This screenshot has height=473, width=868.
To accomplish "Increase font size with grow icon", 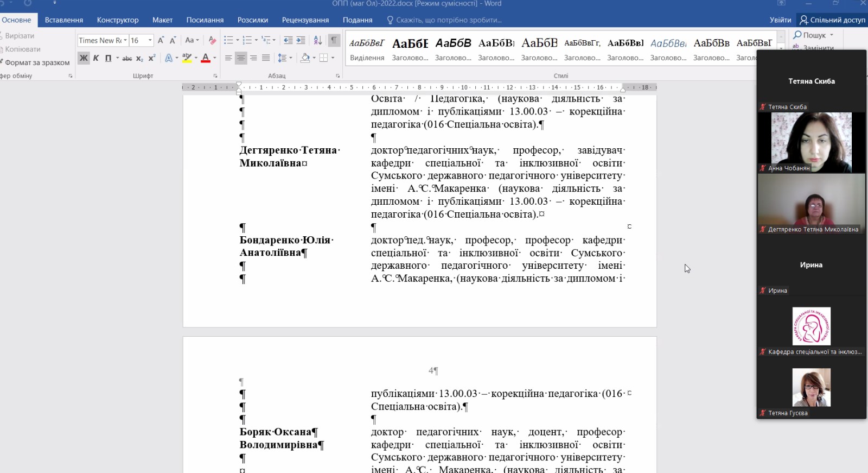I will pos(161,40).
